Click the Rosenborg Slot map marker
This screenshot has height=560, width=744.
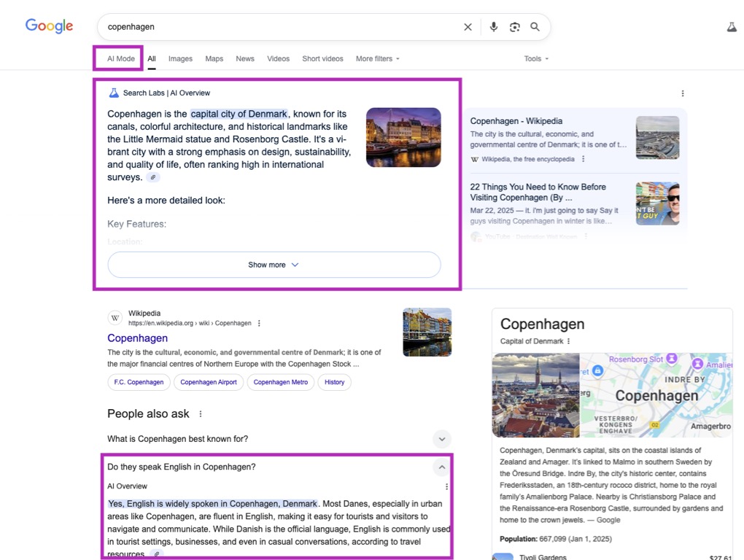click(x=671, y=359)
